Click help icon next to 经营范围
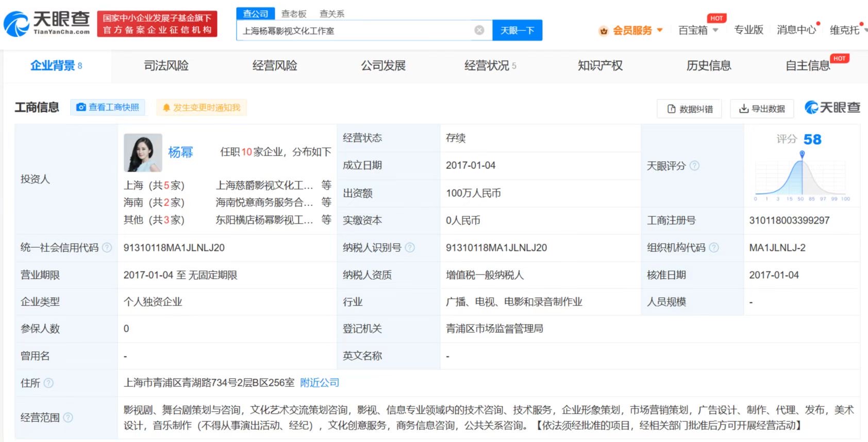Viewport: 868px width, 442px height. click(68, 418)
